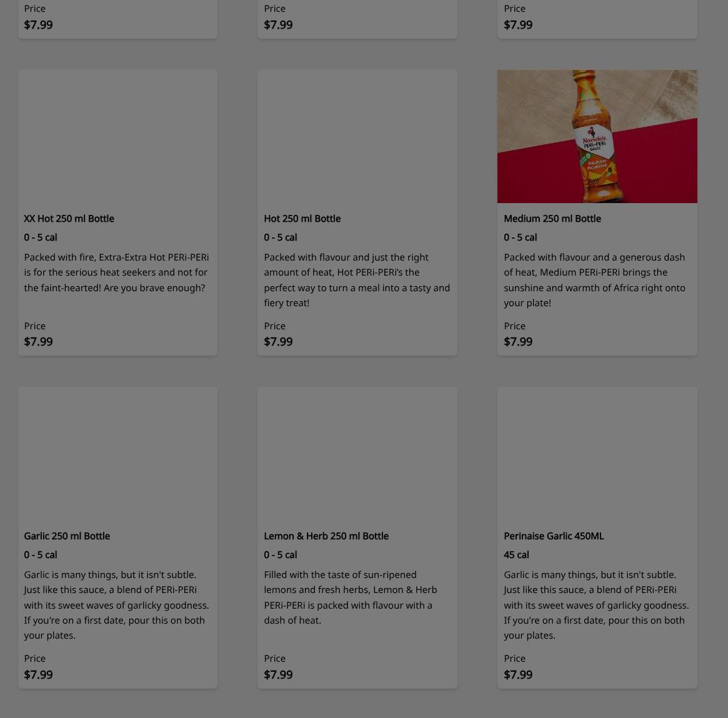Click the $7.99 price of Perinaise Garlic
The width and height of the screenshot is (728, 718).
518,675
